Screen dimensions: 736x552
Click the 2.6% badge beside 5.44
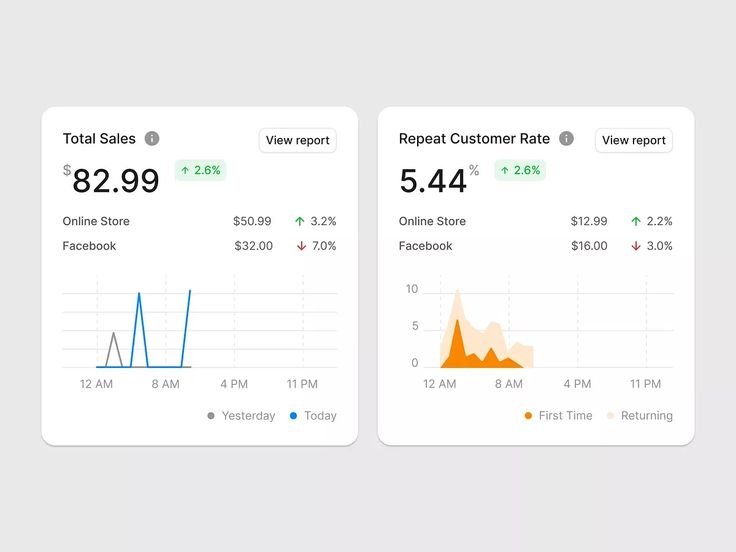click(519, 171)
